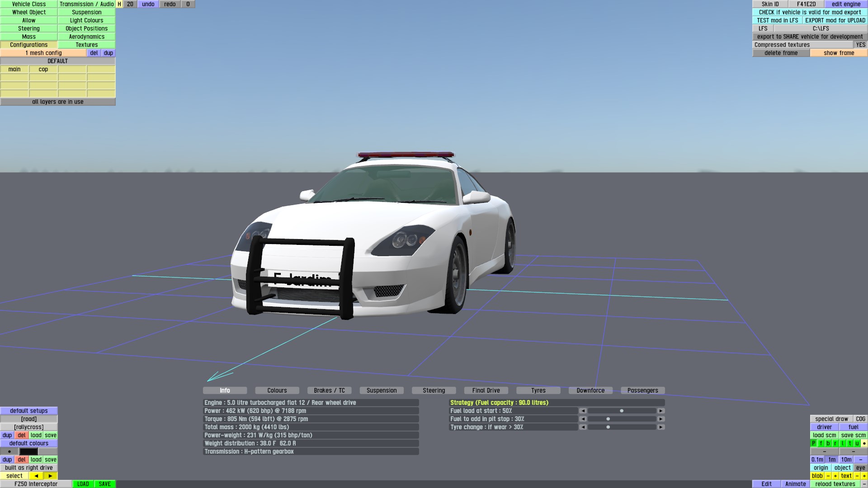Open the Configurations section
Screen dimensions: 868x488
point(29,45)
